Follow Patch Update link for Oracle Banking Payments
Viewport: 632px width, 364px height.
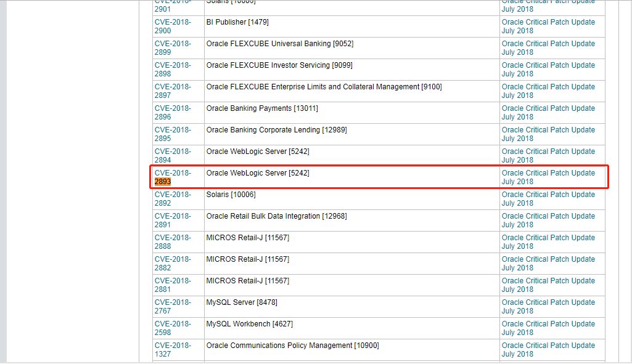click(x=548, y=112)
